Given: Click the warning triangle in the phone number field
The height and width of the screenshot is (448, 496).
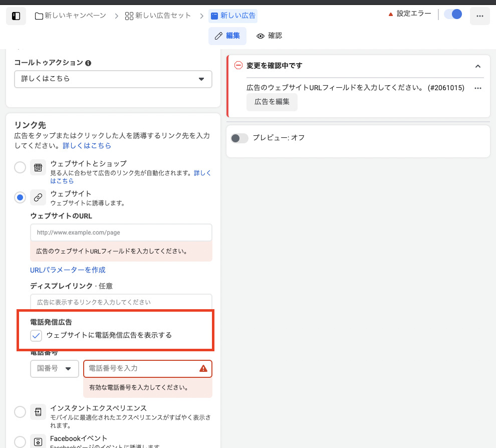Looking at the screenshot, I should tap(204, 368).
